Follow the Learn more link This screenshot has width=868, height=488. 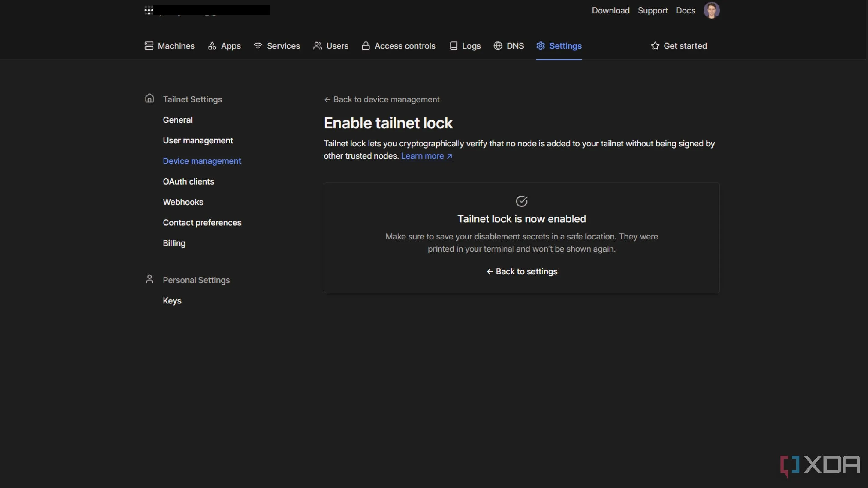(426, 156)
